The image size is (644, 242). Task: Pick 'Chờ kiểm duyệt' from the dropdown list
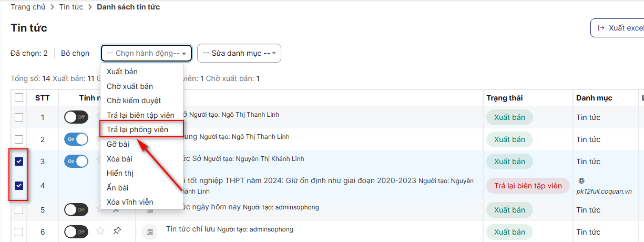pos(134,100)
